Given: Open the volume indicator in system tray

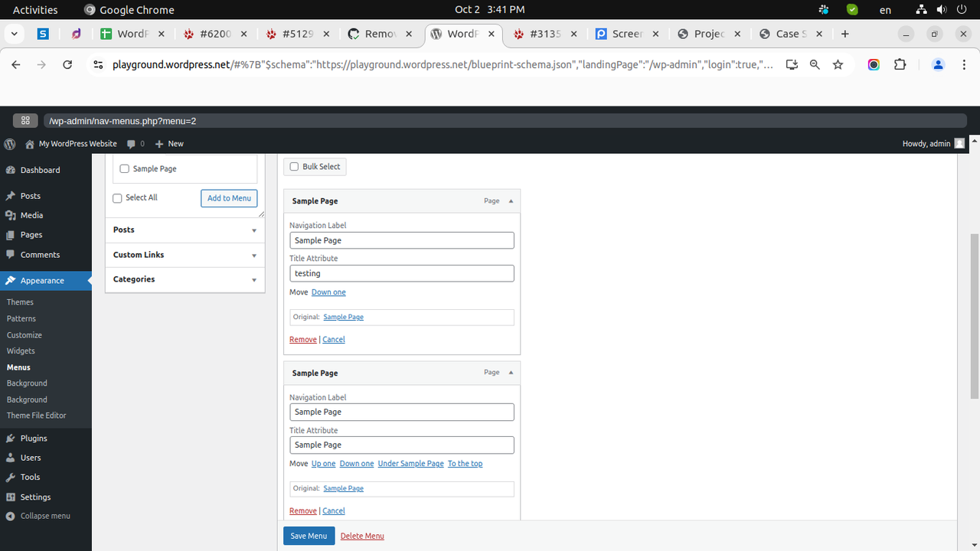Looking at the screenshot, I should tap(941, 10).
